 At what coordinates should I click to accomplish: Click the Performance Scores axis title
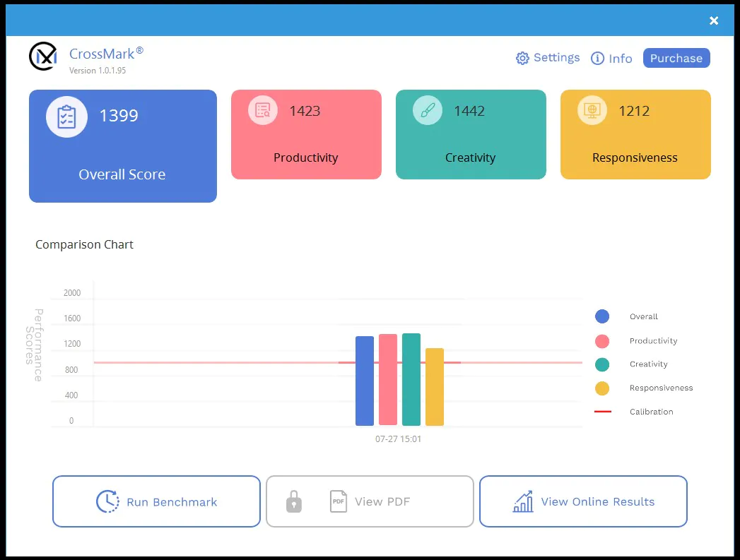coord(34,345)
